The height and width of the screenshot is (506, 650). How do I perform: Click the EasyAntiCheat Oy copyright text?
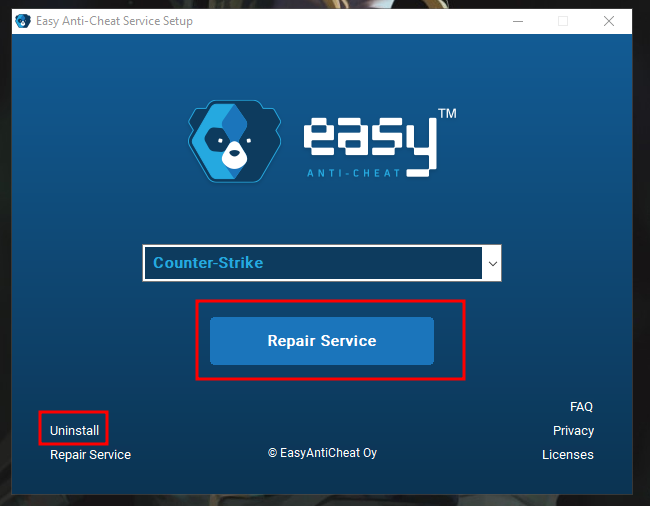(x=322, y=453)
